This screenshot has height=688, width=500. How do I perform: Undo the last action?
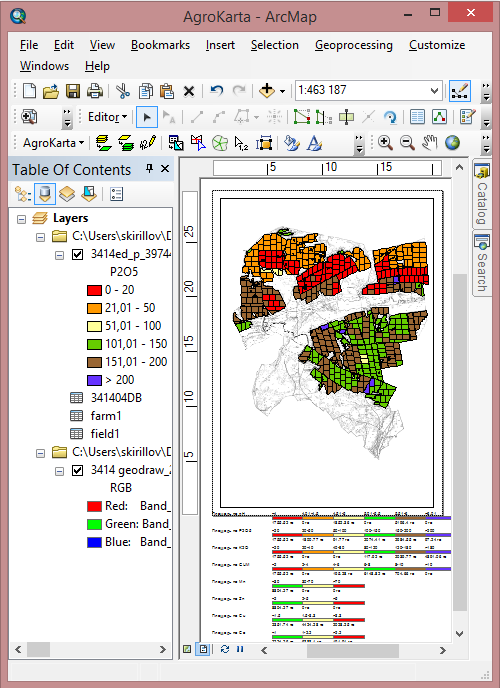217,91
